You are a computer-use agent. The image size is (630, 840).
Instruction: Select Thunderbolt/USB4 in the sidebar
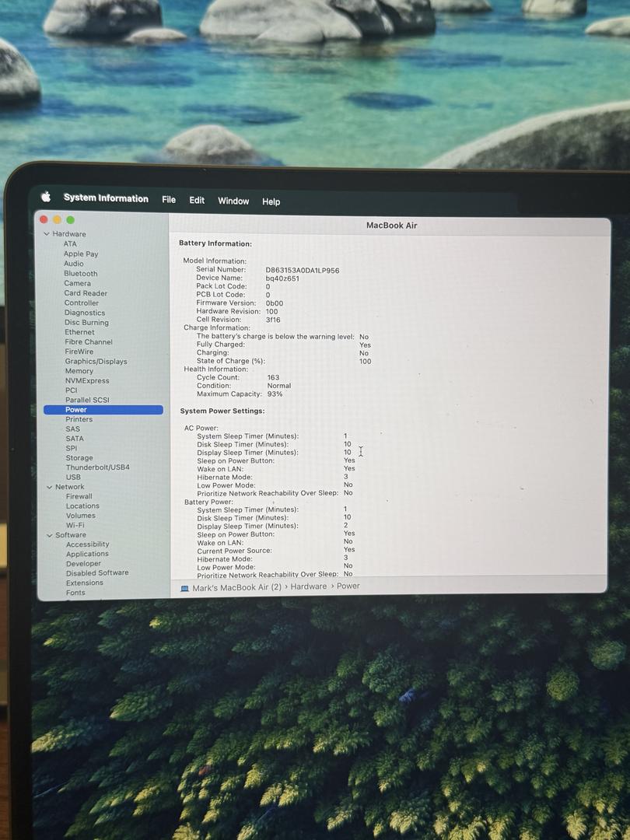point(98,467)
